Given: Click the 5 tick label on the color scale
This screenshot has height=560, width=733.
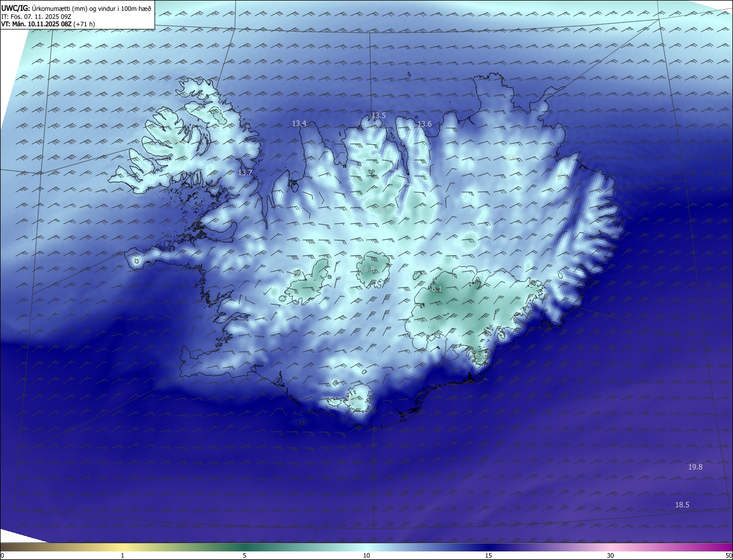Looking at the screenshot, I should [x=245, y=555].
